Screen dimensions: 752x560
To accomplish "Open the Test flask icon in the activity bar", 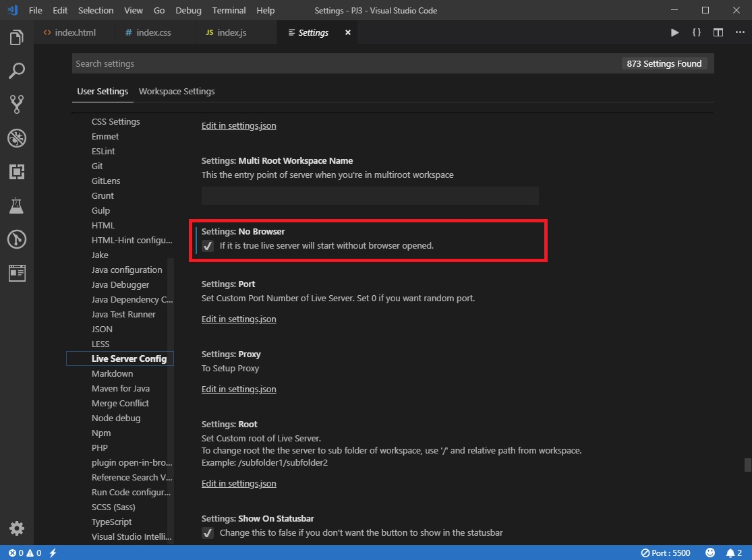I will point(16,206).
